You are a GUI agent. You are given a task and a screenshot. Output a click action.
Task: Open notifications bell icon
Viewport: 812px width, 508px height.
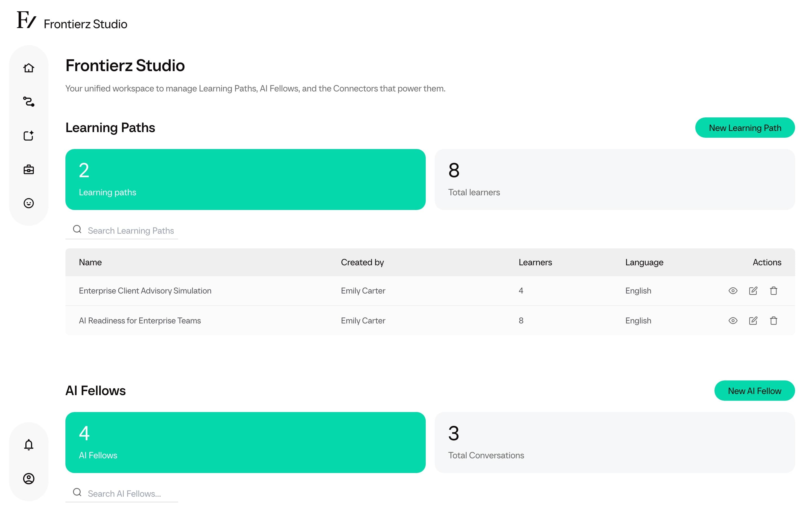tap(28, 444)
